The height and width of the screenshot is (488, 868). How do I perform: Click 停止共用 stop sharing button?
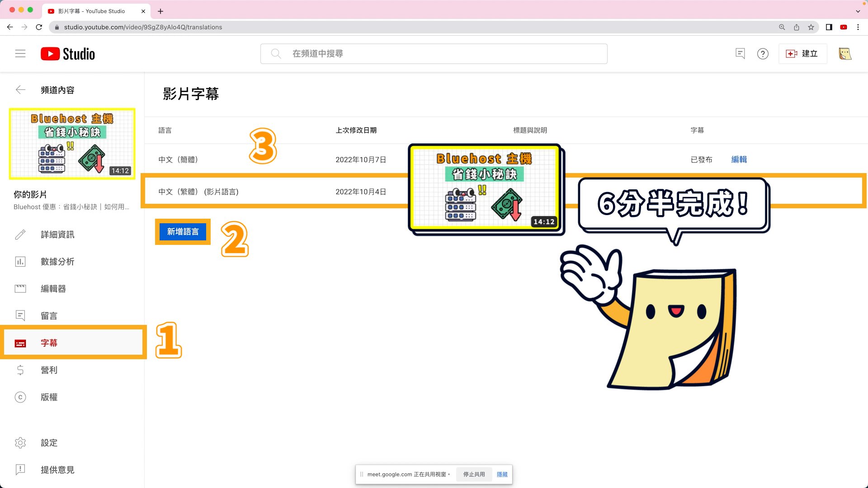(474, 474)
